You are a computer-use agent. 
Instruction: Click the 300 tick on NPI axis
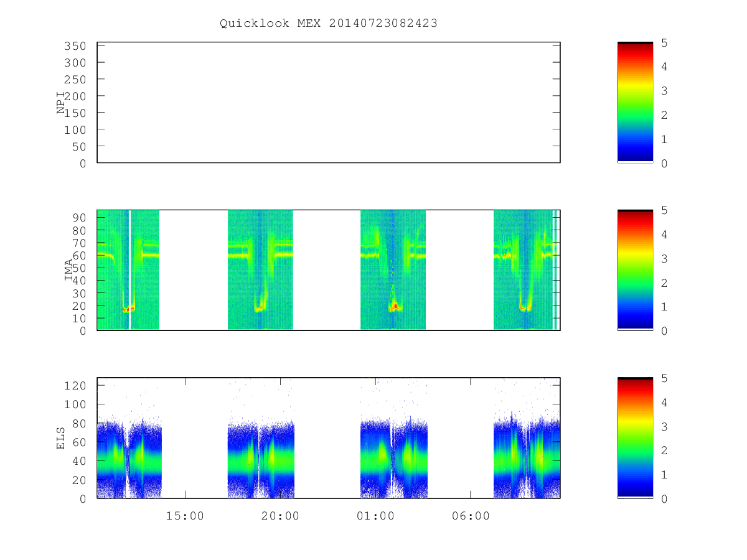(x=75, y=63)
